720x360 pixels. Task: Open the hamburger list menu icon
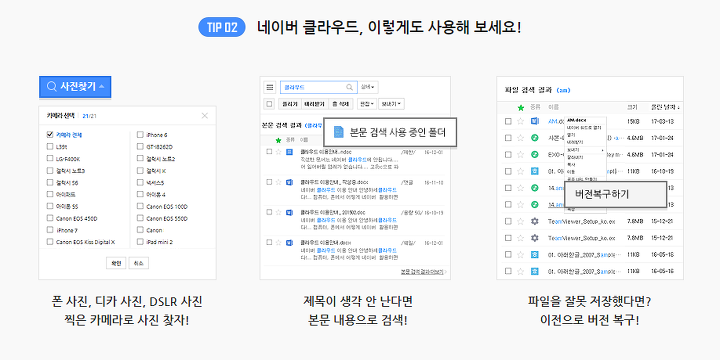[270, 87]
